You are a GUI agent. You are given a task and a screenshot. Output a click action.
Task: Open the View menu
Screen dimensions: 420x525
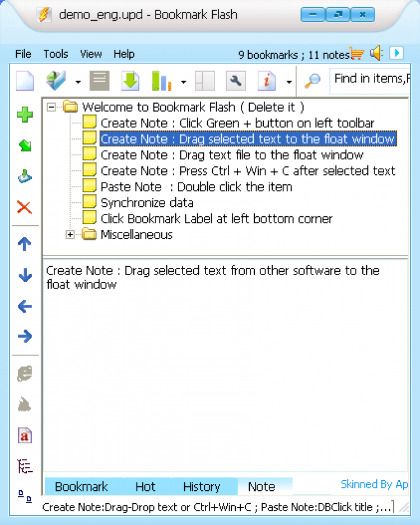coord(91,54)
